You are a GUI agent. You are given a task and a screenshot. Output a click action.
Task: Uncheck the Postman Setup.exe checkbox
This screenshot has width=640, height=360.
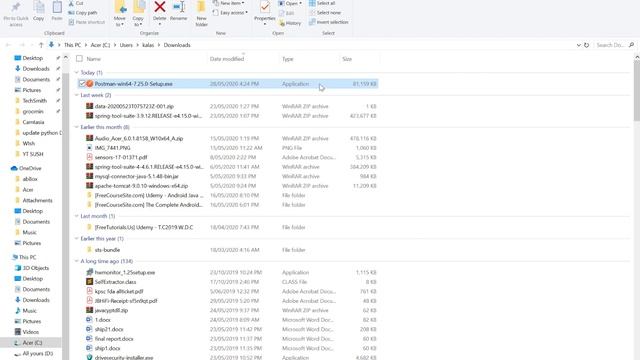coord(82,84)
